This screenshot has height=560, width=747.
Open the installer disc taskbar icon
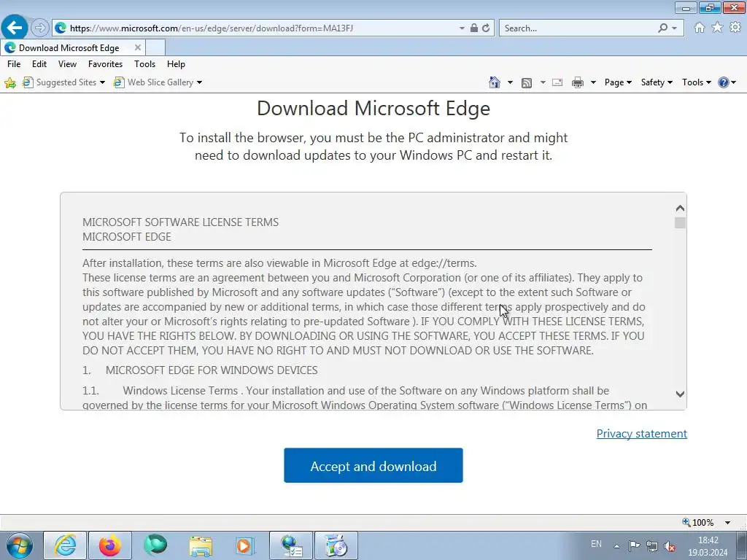point(336,545)
